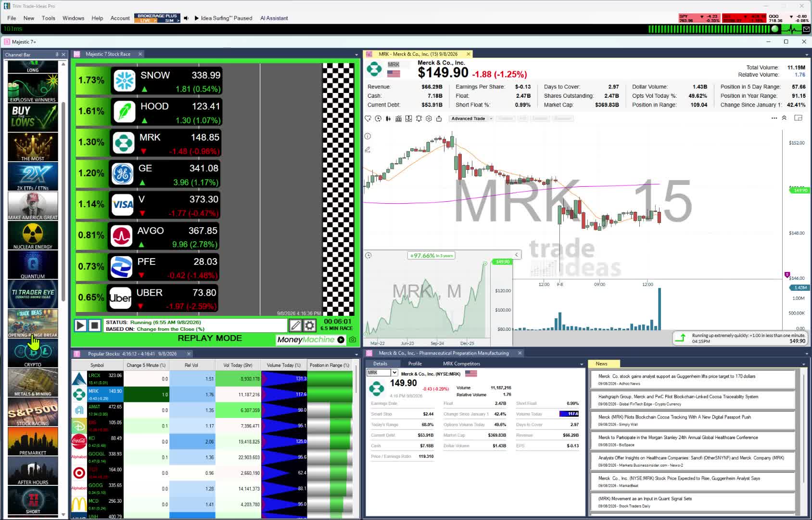Open the AI Assistant

(274, 18)
